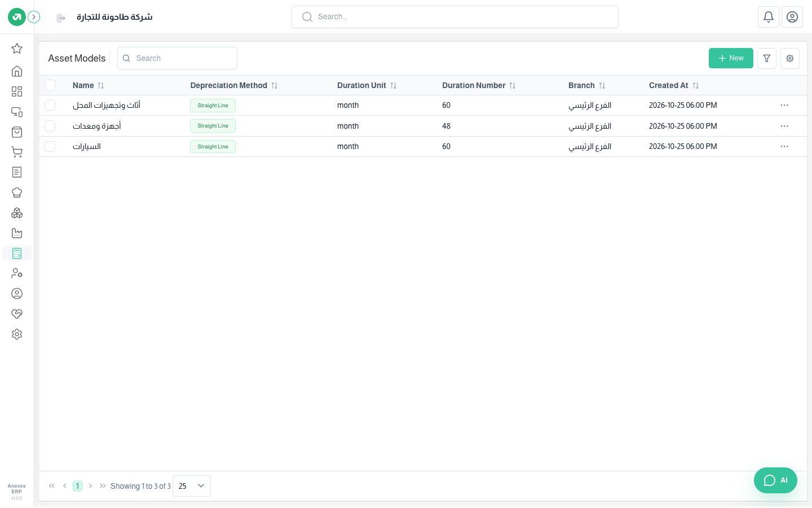Go to page 1 in pagination
This screenshot has height=508, width=812.
click(78, 486)
